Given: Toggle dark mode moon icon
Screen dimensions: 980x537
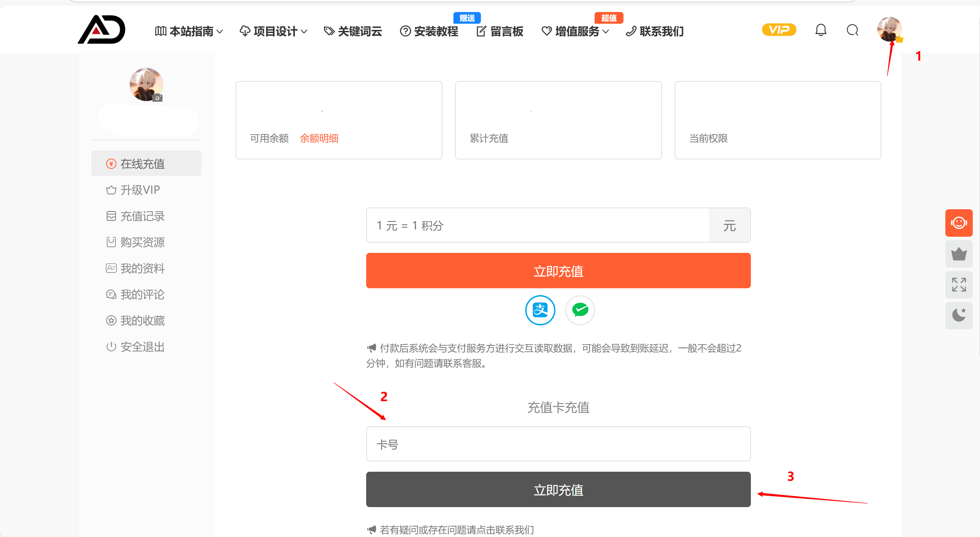Looking at the screenshot, I should (x=958, y=315).
